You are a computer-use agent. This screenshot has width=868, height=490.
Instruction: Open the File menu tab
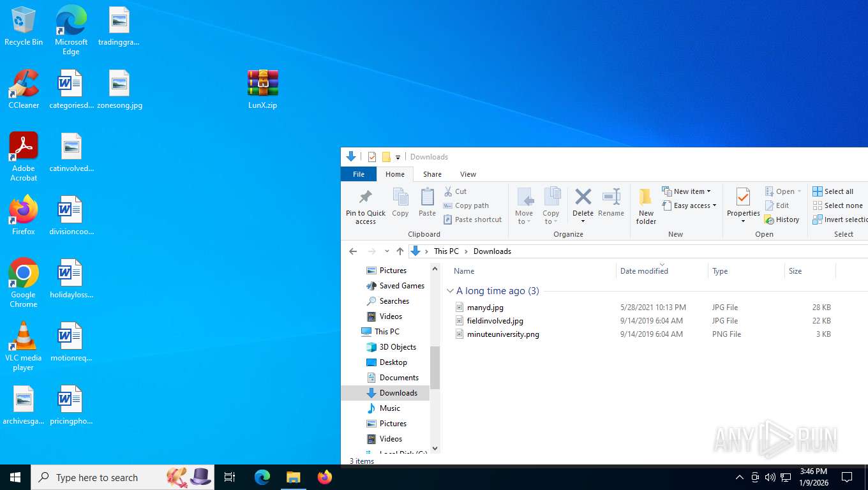coord(359,174)
